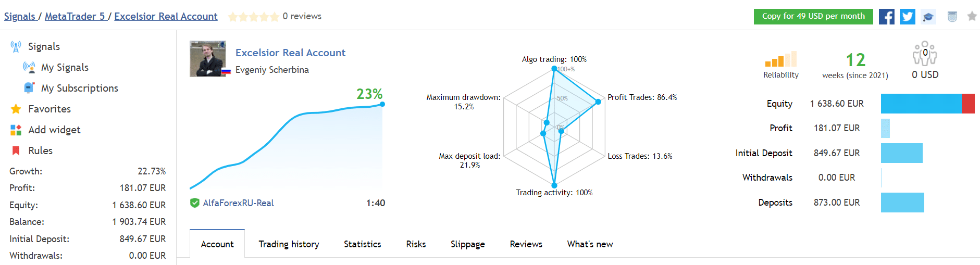This screenshot has width=980, height=265.
Task: Open the Slippage tab
Action: tap(467, 244)
